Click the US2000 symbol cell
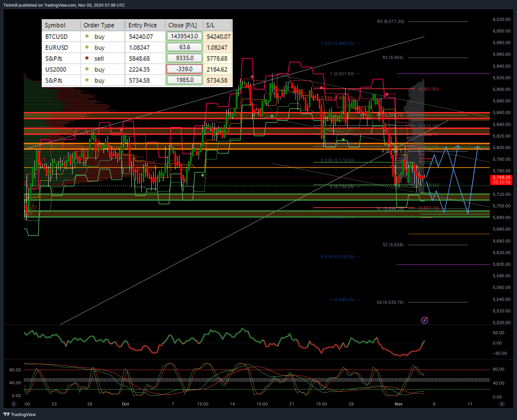The height and width of the screenshot is (420, 517). pos(61,69)
